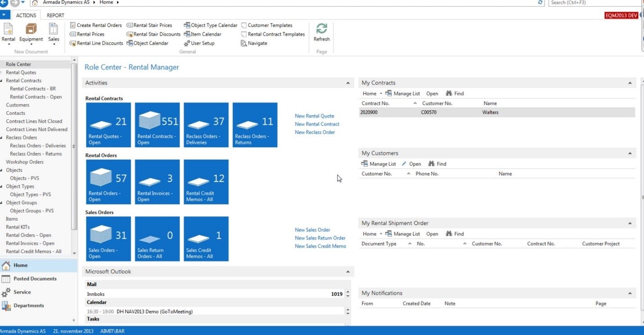
Task: Click Find in My Contracts
Action: click(x=454, y=94)
